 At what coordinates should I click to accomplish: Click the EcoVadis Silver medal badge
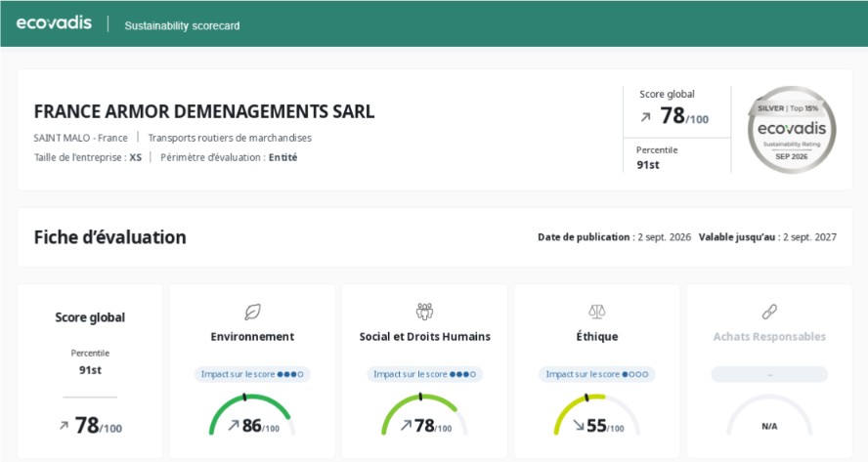(792, 130)
